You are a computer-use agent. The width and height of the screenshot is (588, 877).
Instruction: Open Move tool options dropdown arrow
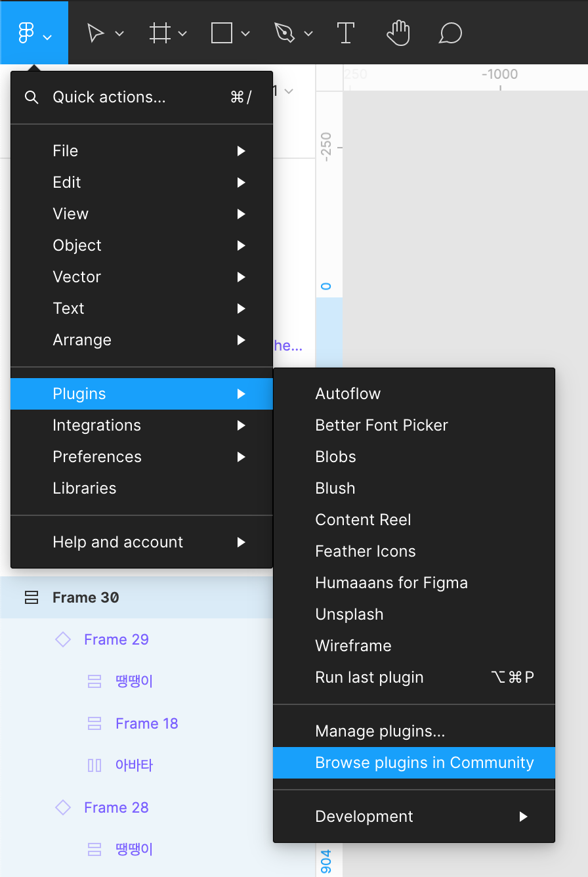[119, 34]
